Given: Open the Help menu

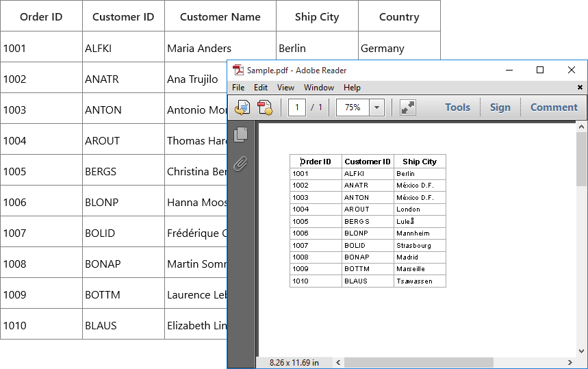Looking at the screenshot, I should 352,88.
